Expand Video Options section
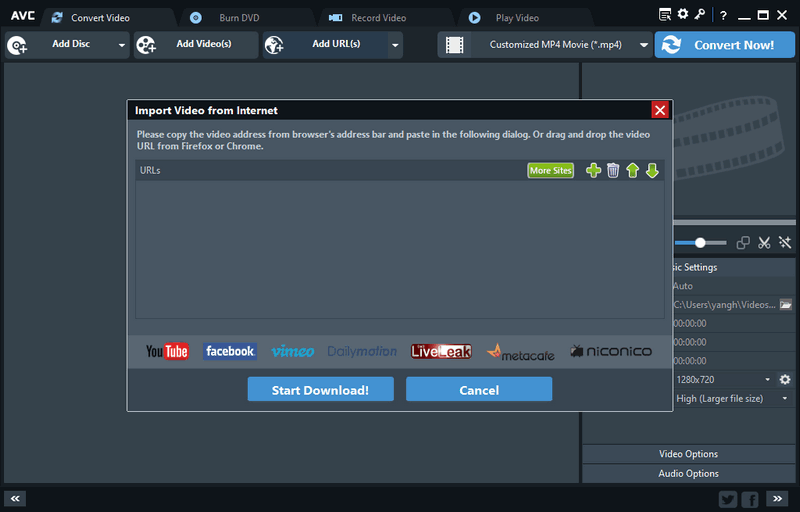Screen dimensions: 800x512 pyautogui.click(x=688, y=454)
